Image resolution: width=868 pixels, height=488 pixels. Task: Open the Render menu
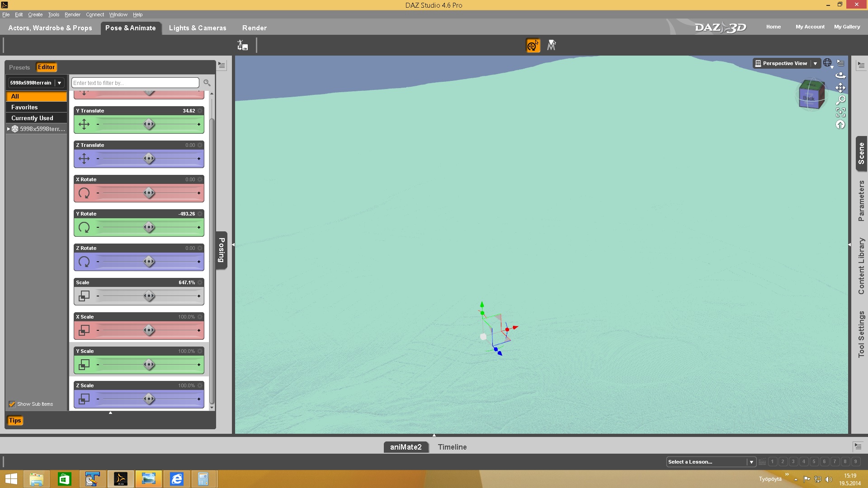pyautogui.click(x=72, y=14)
